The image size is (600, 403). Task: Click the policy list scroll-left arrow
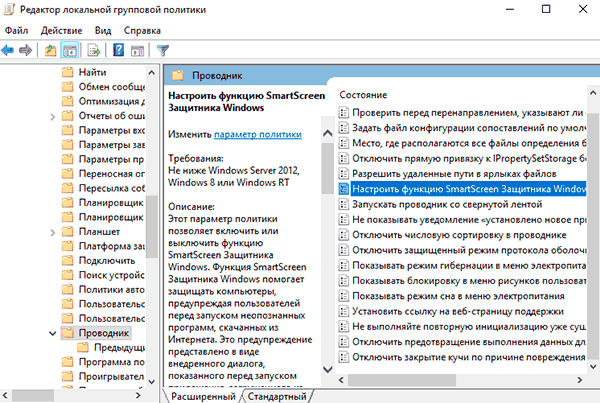(x=341, y=380)
